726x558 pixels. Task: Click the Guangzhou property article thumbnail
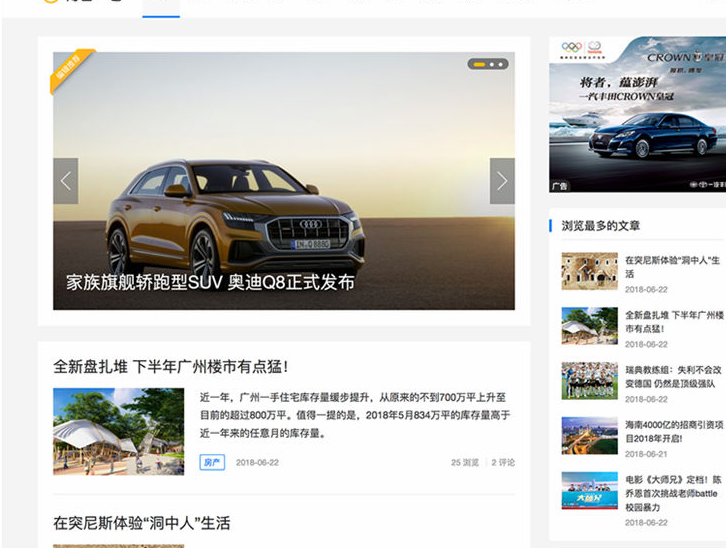(119, 432)
